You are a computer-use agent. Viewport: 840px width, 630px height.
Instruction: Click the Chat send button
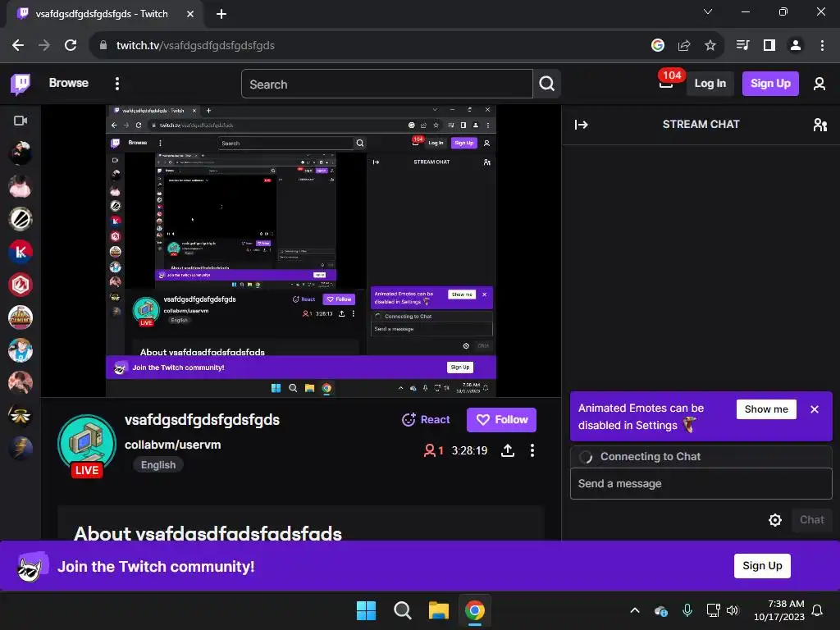pos(811,520)
